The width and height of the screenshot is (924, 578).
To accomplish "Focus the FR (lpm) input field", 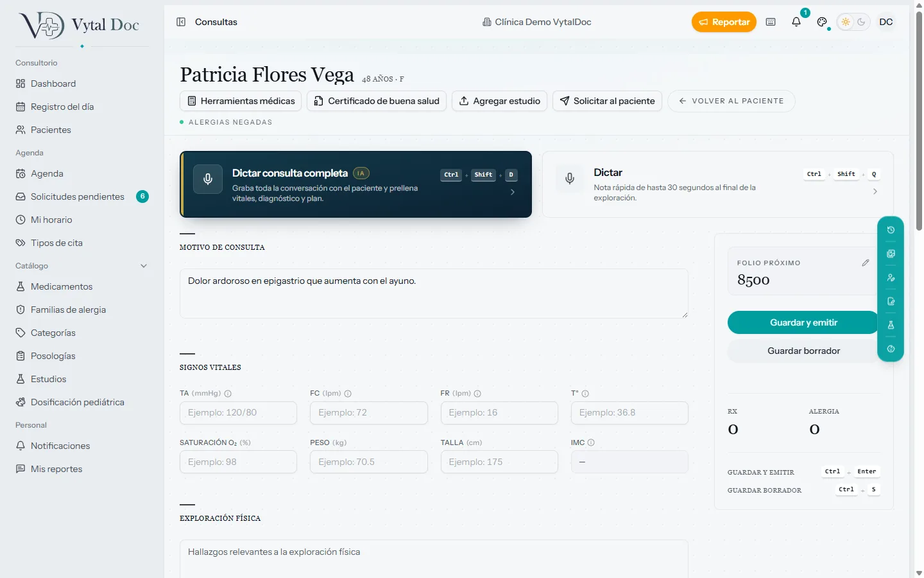I will pos(499,413).
